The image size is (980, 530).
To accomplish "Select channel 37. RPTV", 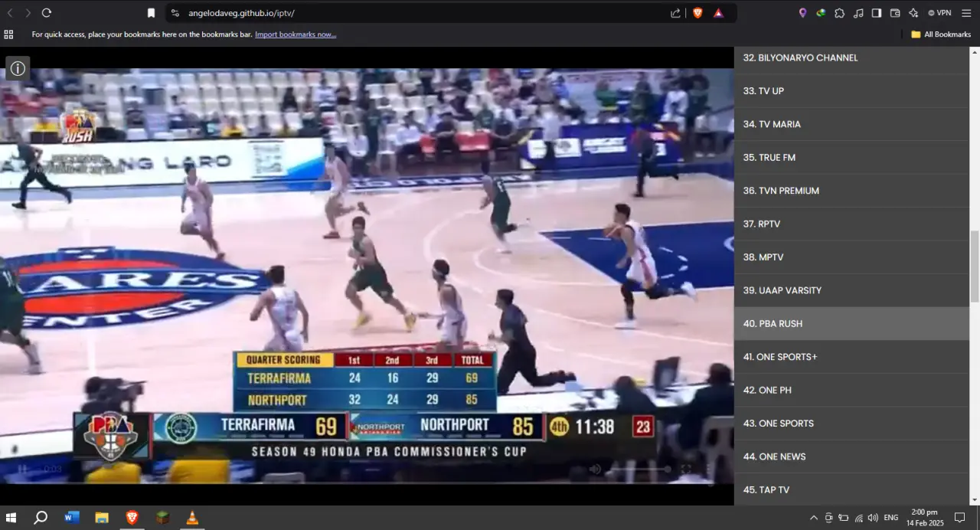I will pos(851,224).
